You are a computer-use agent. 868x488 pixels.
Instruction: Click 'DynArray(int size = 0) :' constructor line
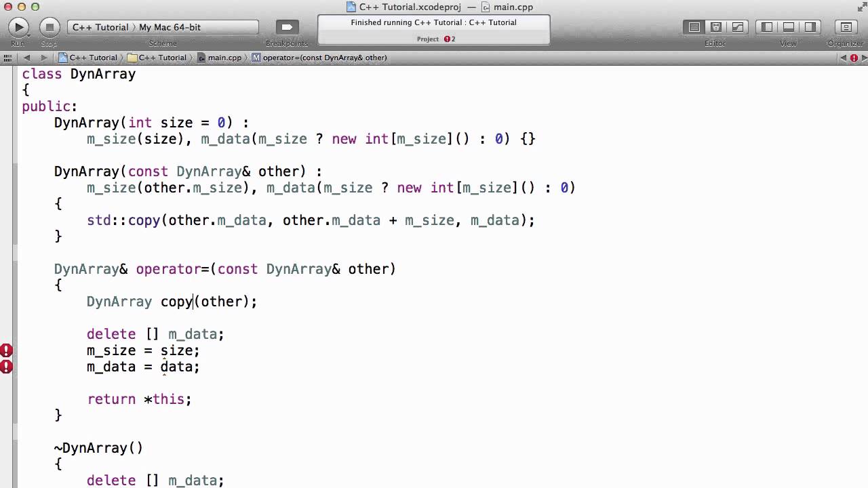(152, 123)
